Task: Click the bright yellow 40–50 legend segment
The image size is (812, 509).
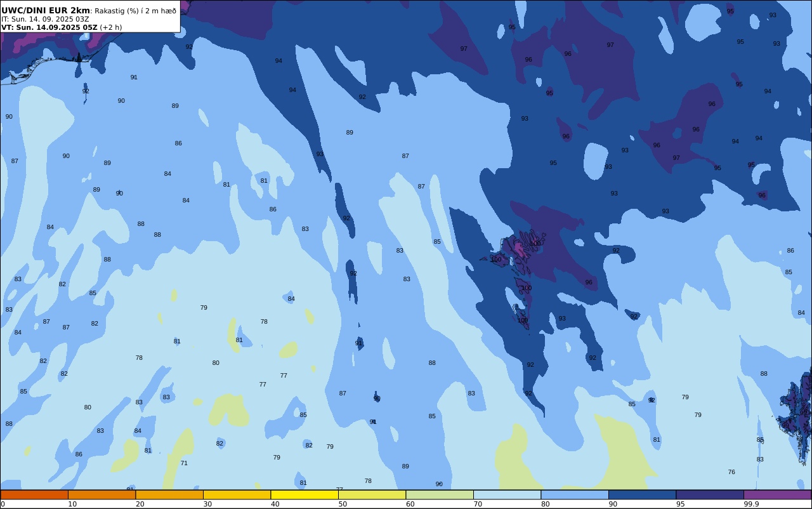Action: coord(304,494)
